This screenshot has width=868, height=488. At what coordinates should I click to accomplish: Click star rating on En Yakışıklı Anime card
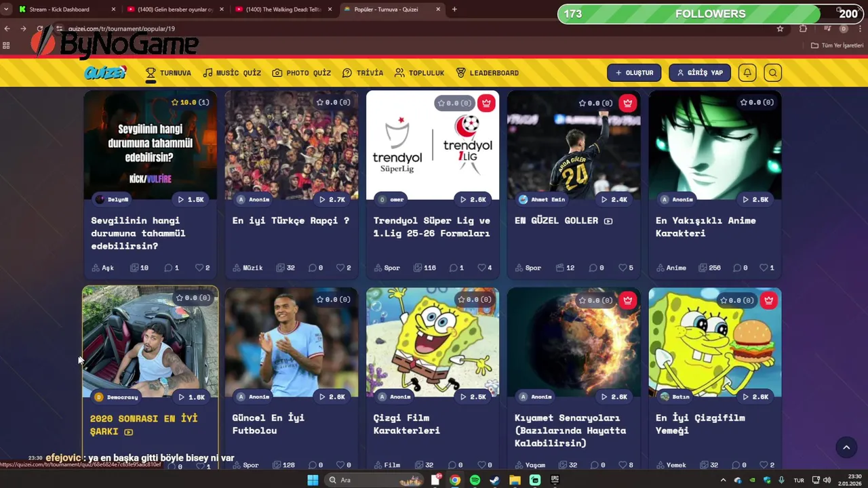pyautogui.click(x=757, y=102)
